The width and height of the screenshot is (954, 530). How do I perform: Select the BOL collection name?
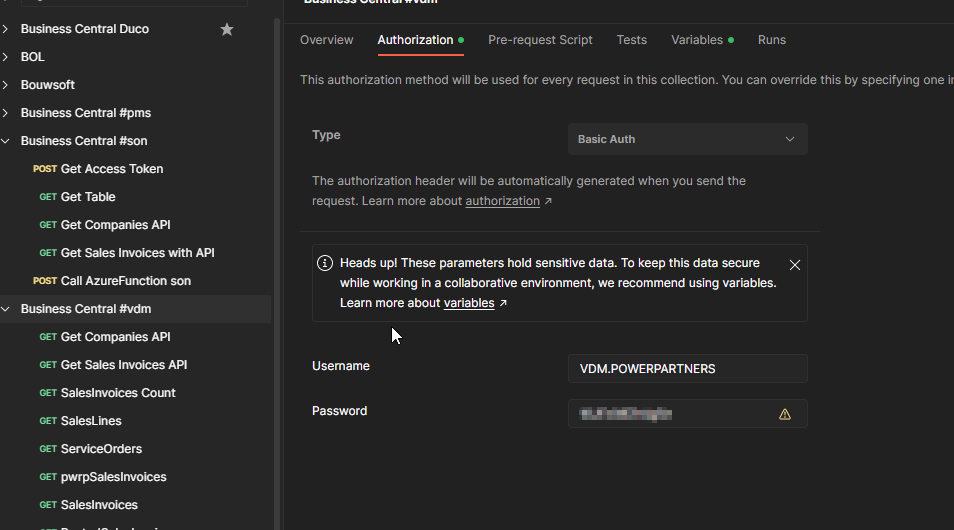(x=32, y=57)
